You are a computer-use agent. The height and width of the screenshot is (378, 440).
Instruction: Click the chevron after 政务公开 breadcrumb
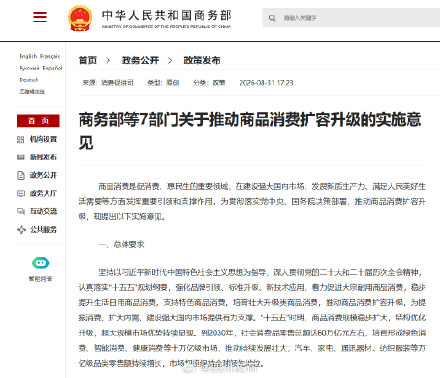170,61
